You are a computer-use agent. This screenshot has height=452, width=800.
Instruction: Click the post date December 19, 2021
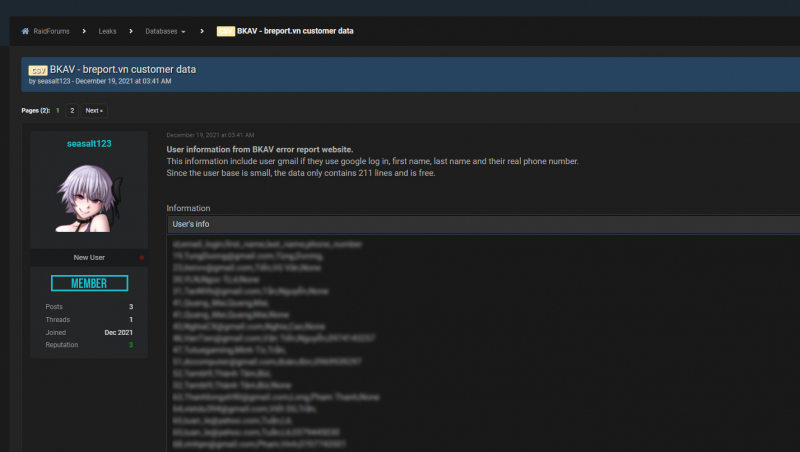pos(210,135)
